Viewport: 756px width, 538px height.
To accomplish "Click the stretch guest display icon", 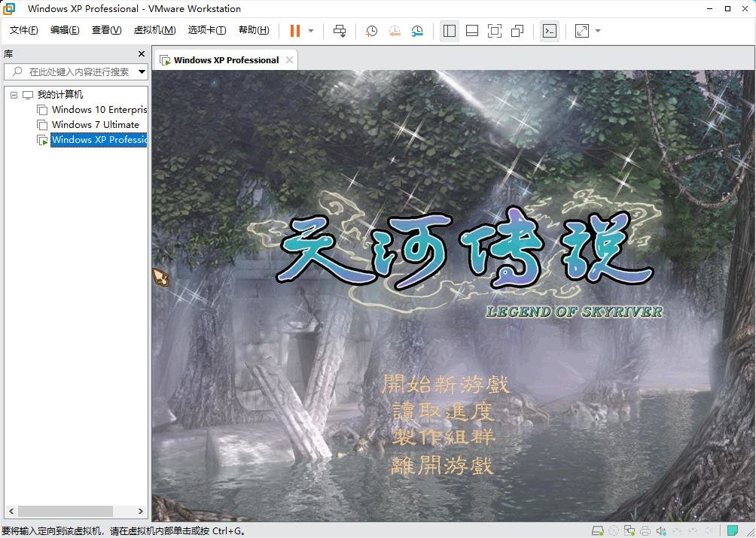I will click(x=582, y=31).
